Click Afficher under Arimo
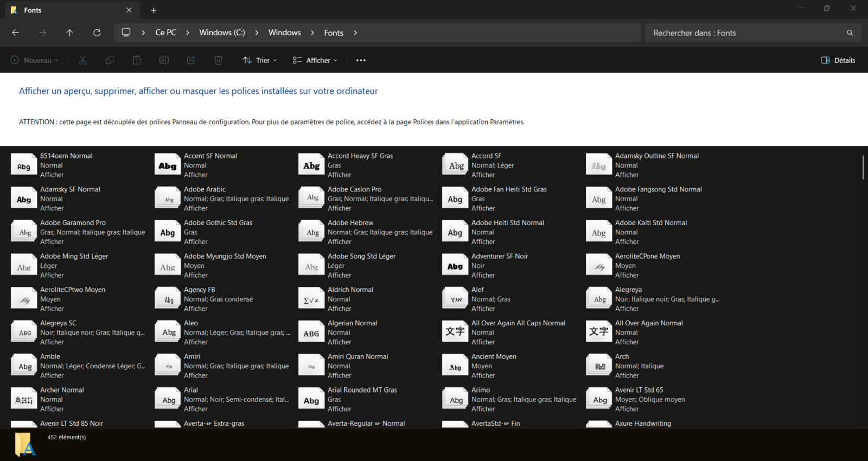 tap(483, 409)
